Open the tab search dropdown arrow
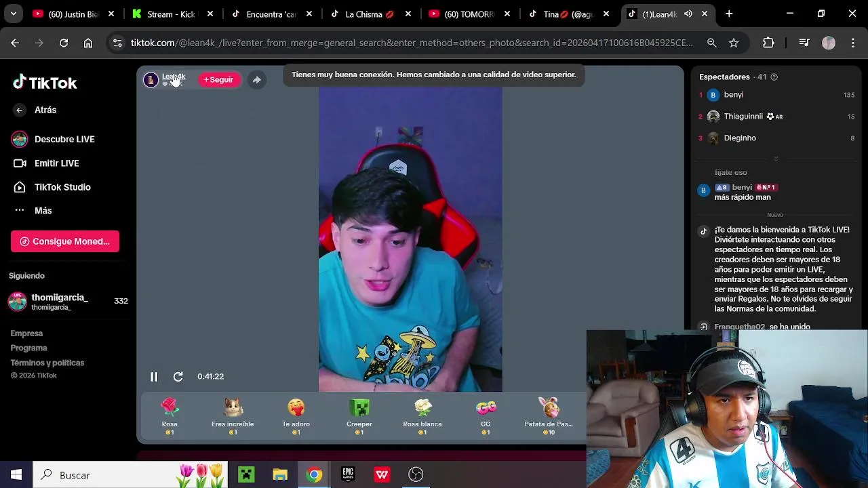This screenshot has width=868, height=488. pos(14,14)
